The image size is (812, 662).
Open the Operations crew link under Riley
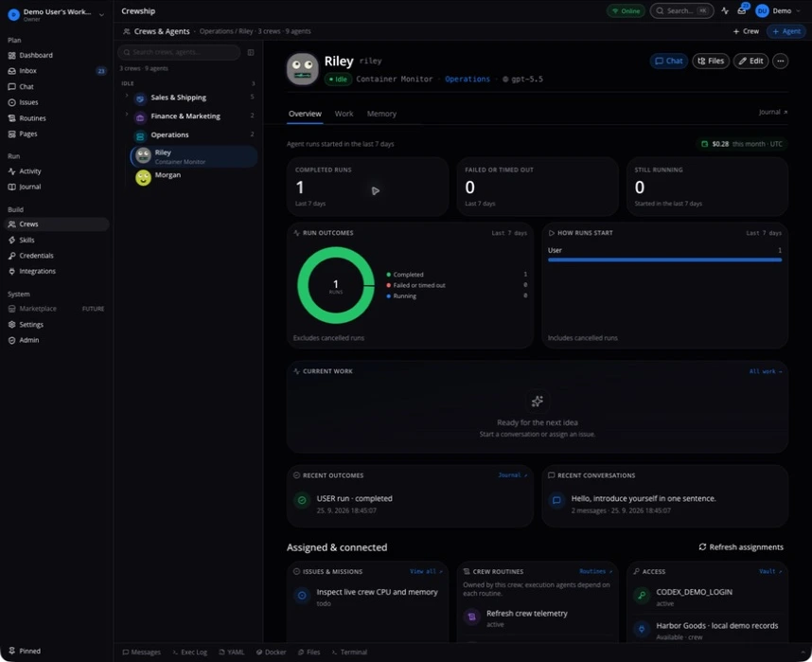[468, 80]
